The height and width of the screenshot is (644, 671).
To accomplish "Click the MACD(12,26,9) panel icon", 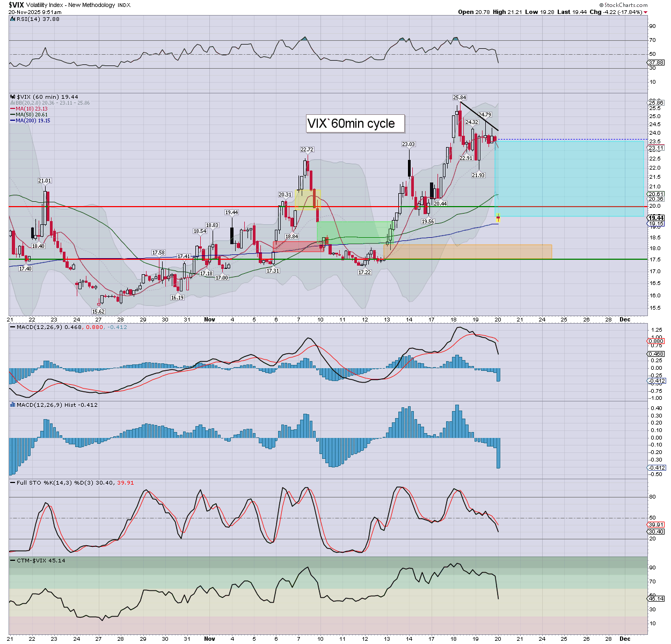I will (13, 327).
